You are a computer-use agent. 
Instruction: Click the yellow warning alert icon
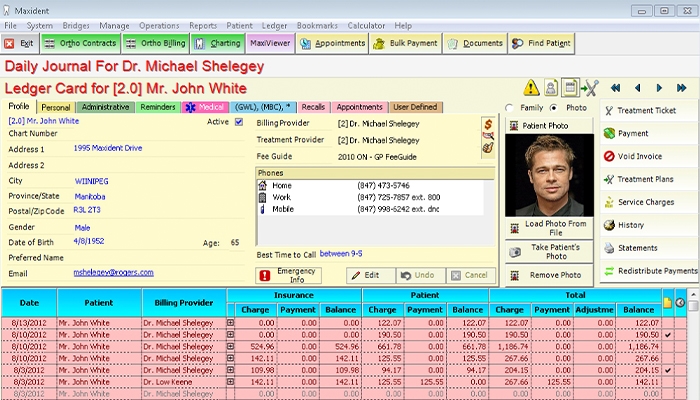click(531, 88)
